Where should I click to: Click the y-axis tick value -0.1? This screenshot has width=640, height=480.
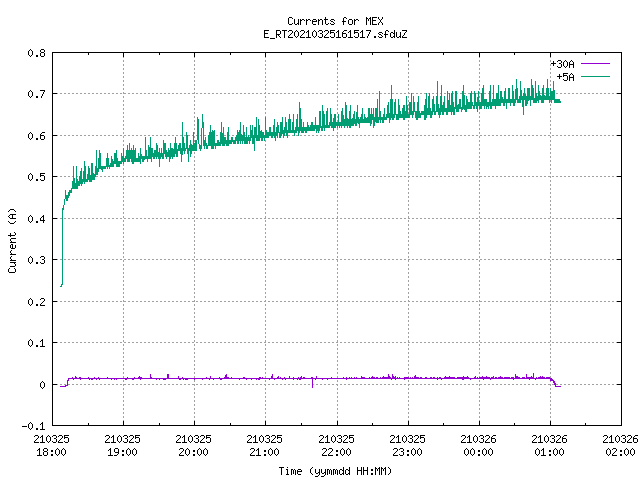[33, 426]
